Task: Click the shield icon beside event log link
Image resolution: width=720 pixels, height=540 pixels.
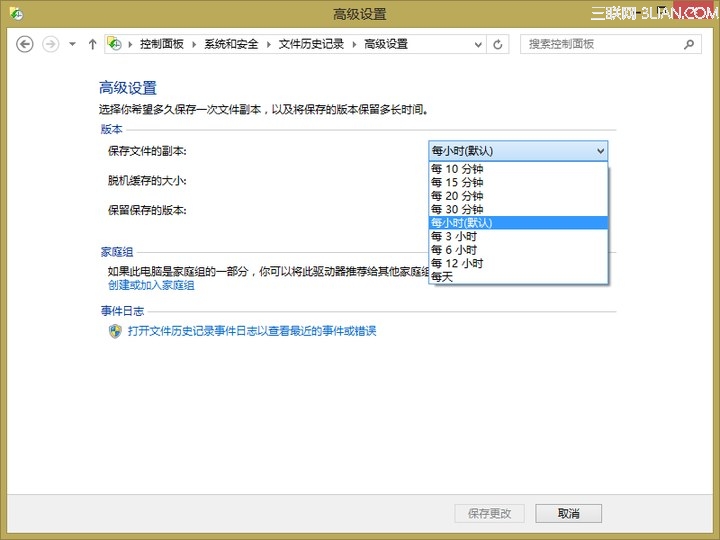Action: click(115, 331)
